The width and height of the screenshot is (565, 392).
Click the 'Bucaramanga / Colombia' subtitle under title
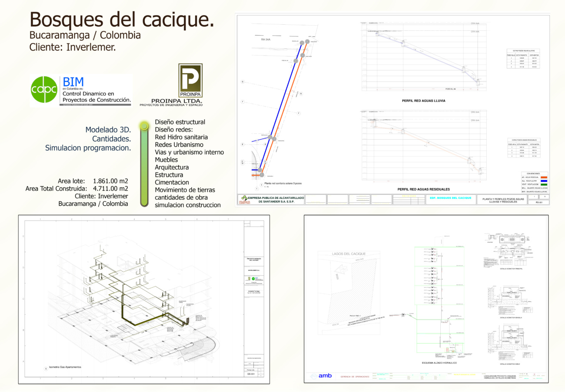tap(85, 35)
